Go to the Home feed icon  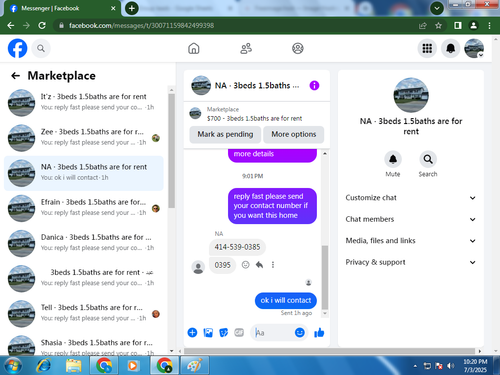[x=194, y=48]
